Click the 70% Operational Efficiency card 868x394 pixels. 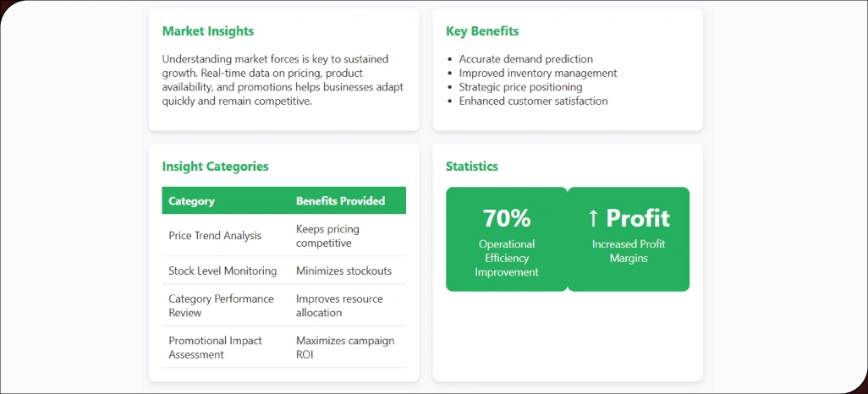point(507,239)
